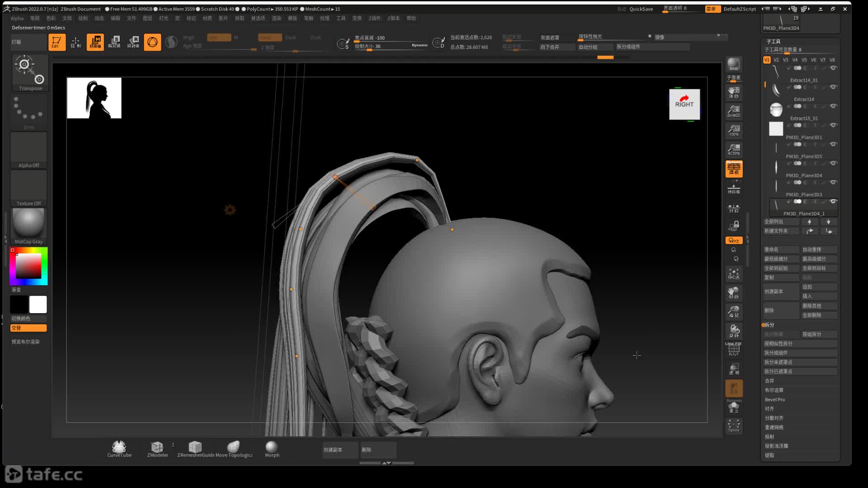Open the 变换 (Transform) menu
Screen dimensions: 868x488
coord(357,19)
